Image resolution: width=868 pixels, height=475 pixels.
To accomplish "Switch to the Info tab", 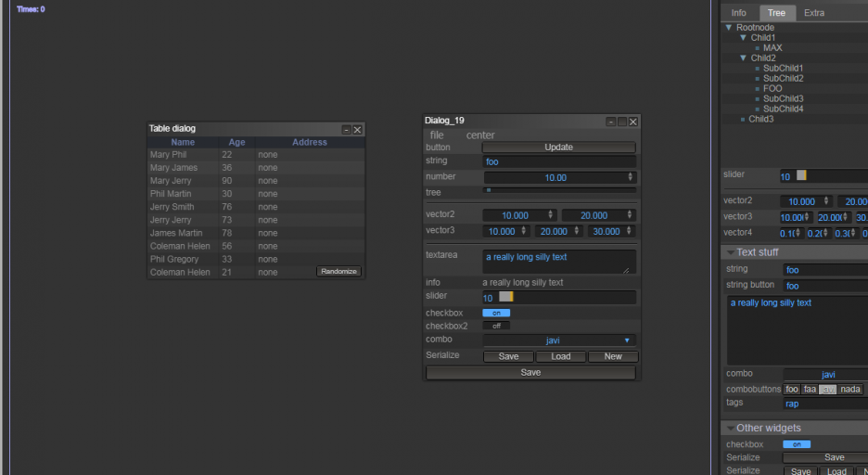I will (738, 13).
